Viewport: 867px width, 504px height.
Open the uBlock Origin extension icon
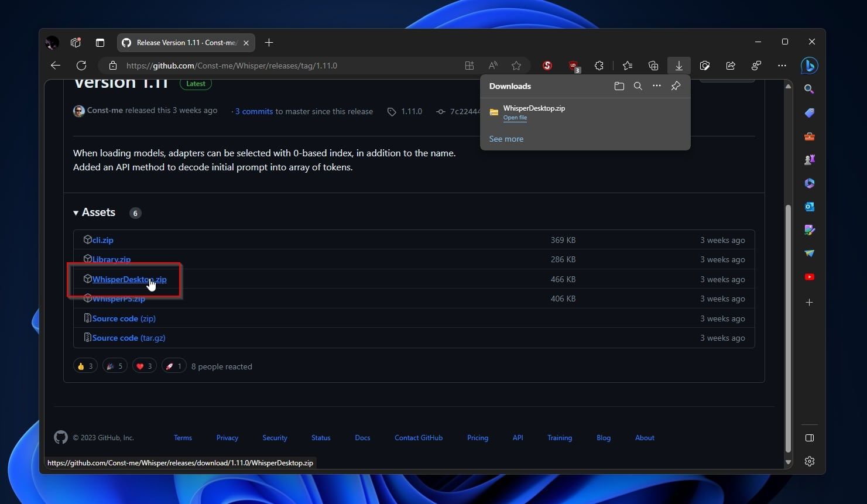(574, 66)
